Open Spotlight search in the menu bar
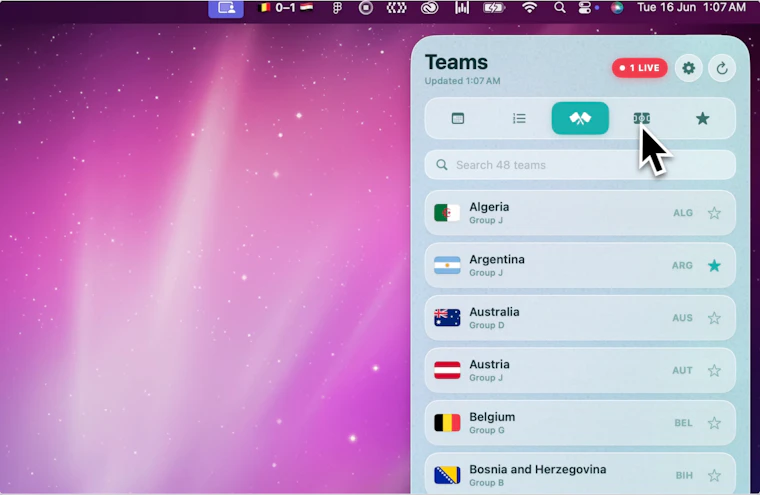Image resolution: width=760 pixels, height=495 pixels. coord(559,8)
